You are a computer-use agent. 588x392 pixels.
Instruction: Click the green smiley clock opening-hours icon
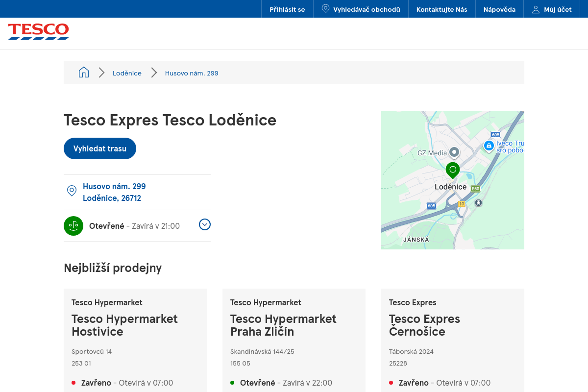tap(73, 226)
